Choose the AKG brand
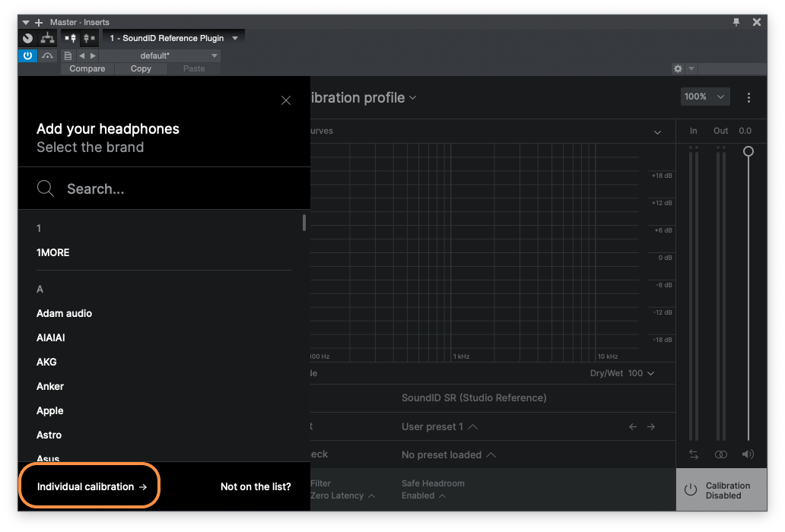 click(46, 362)
